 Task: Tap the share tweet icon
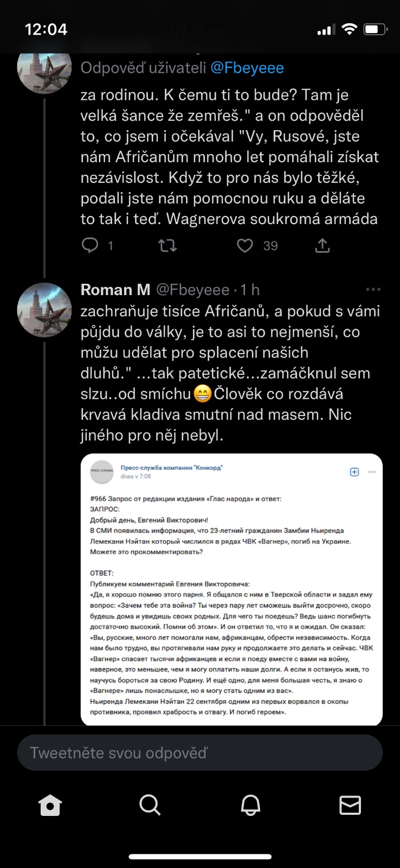coord(322,246)
